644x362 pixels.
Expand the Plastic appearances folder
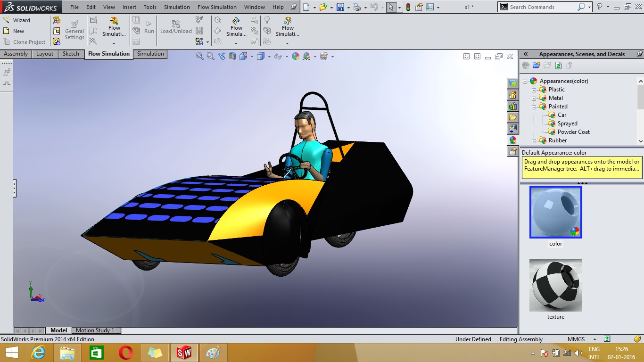[x=534, y=90]
